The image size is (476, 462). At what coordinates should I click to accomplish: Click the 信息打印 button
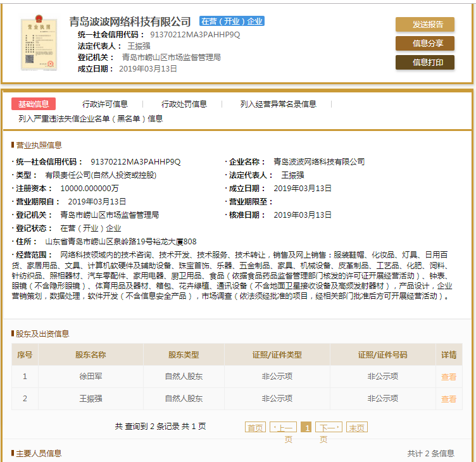(425, 62)
